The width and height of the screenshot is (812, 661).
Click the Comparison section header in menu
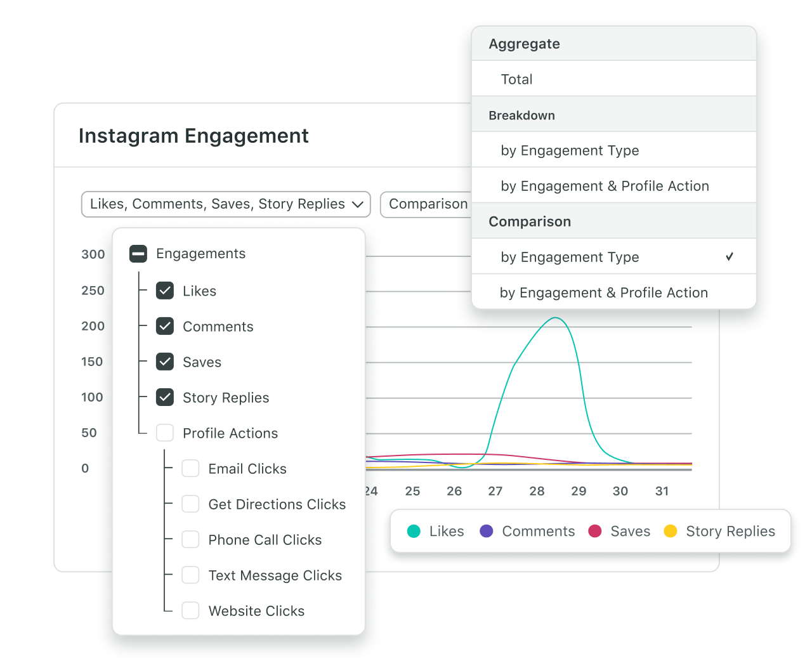tap(614, 221)
